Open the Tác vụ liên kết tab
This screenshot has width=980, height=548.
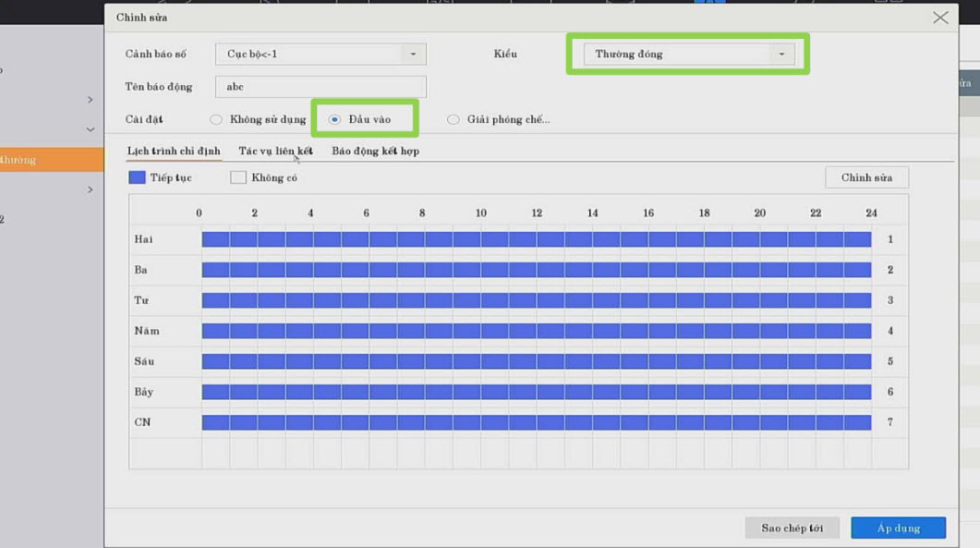(275, 151)
